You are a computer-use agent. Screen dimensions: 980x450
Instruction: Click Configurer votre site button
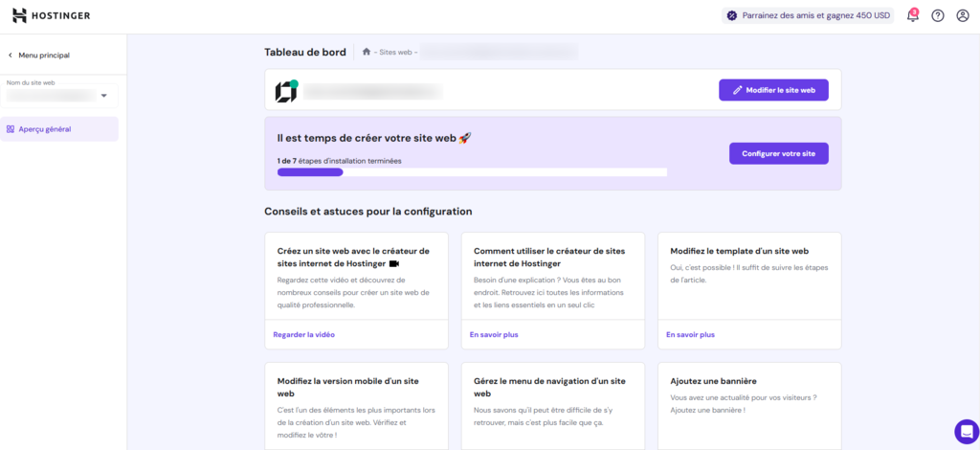(x=779, y=154)
